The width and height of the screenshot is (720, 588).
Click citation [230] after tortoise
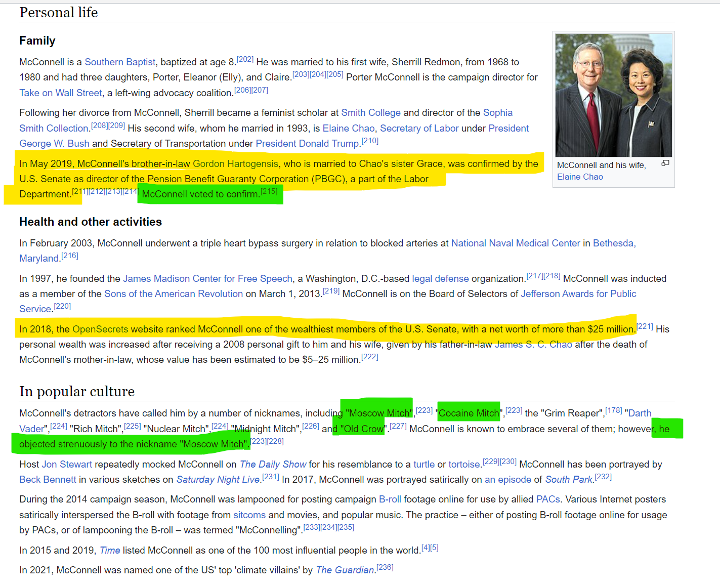[x=509, y=461]
